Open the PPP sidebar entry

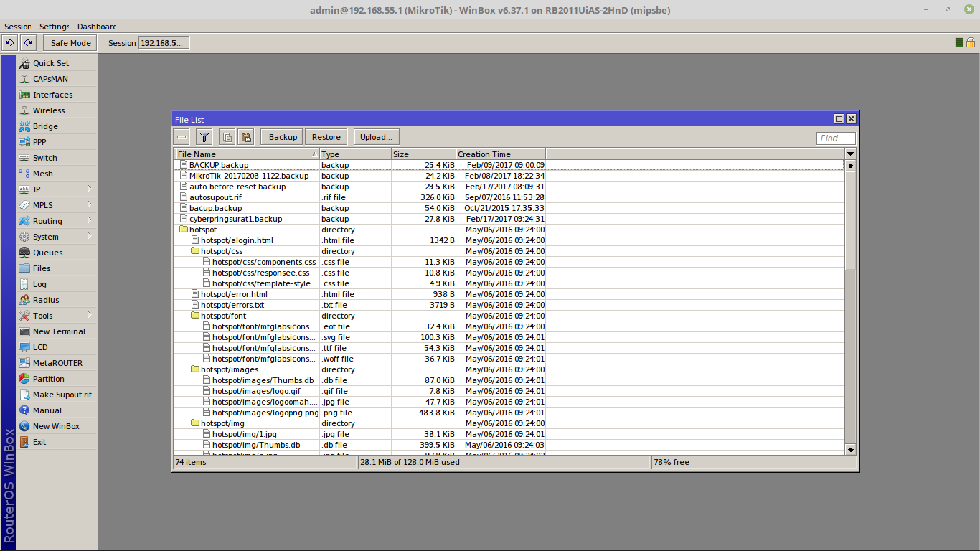[57, 142]
